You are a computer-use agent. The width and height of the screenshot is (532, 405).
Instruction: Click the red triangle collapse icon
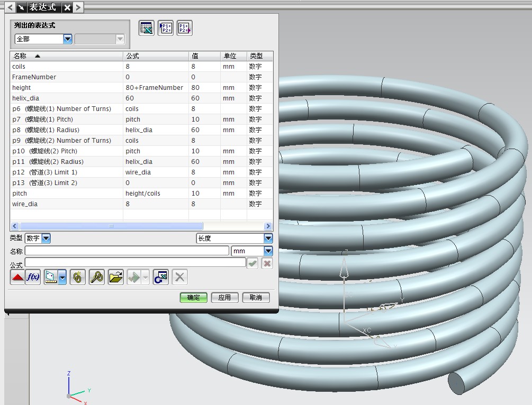[17, 277]
